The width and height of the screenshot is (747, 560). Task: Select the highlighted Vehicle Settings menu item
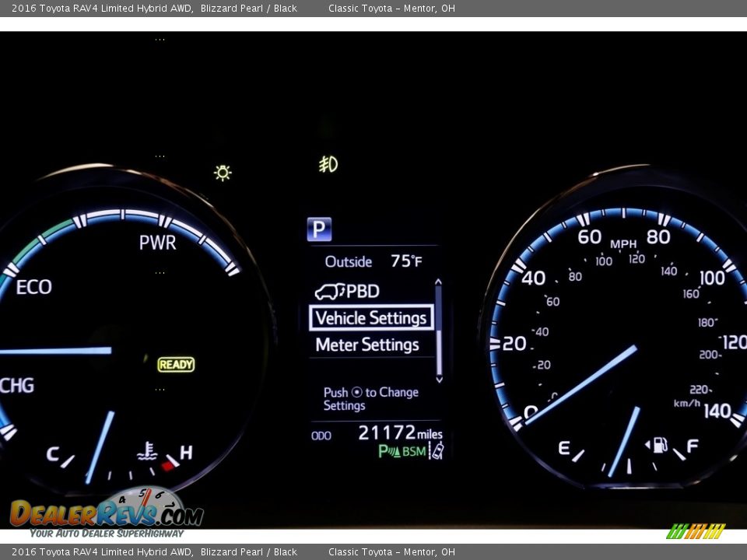pyautogui.click(x=373, y=317)
